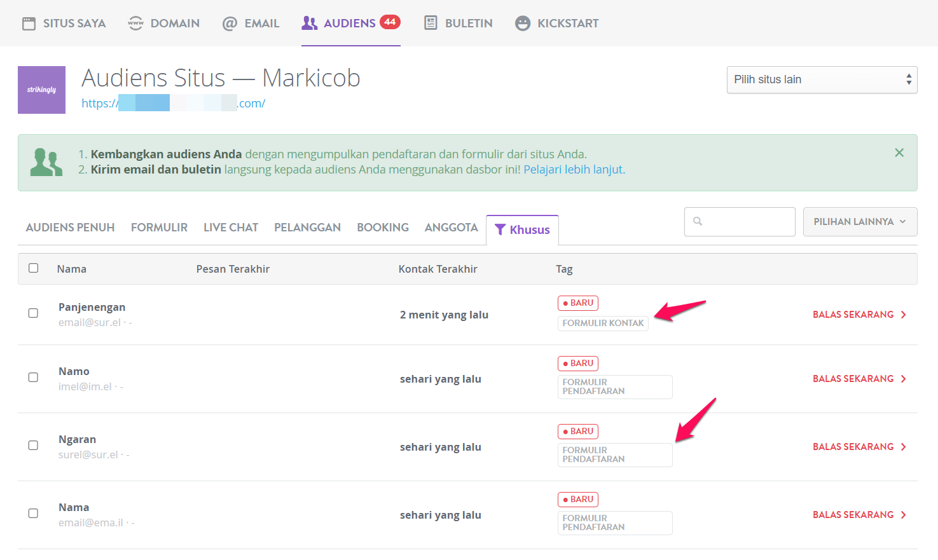Dismiss the green info banner
Viewport: 938px width, 560px height.
tap(899, 153)
